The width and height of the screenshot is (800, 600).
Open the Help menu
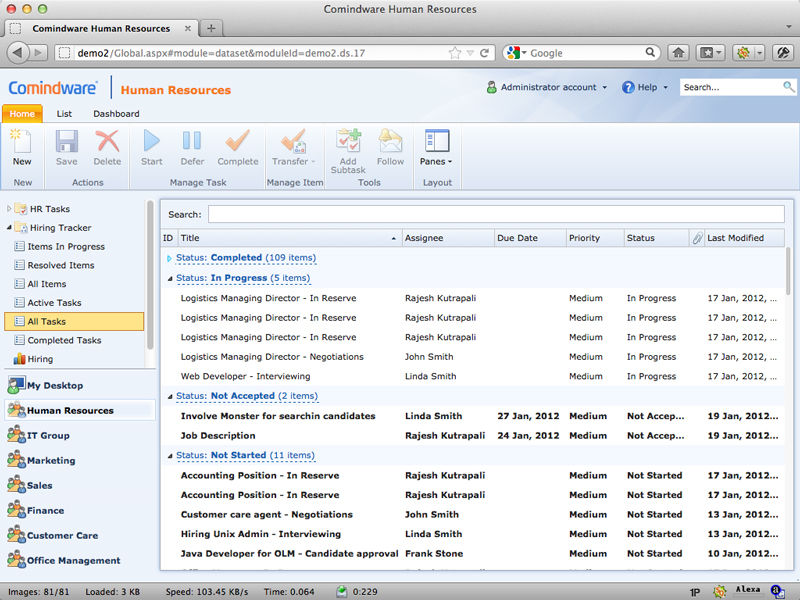coord(646,87)
